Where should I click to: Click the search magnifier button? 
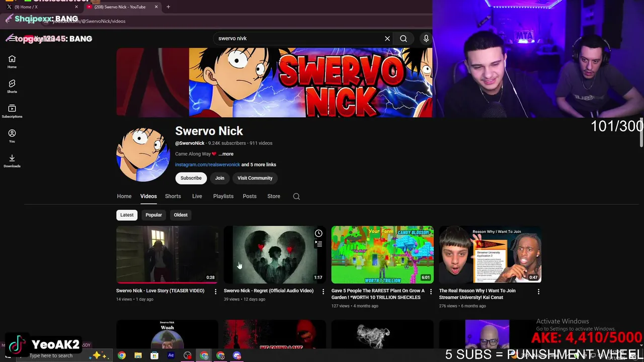coord(404,38)
